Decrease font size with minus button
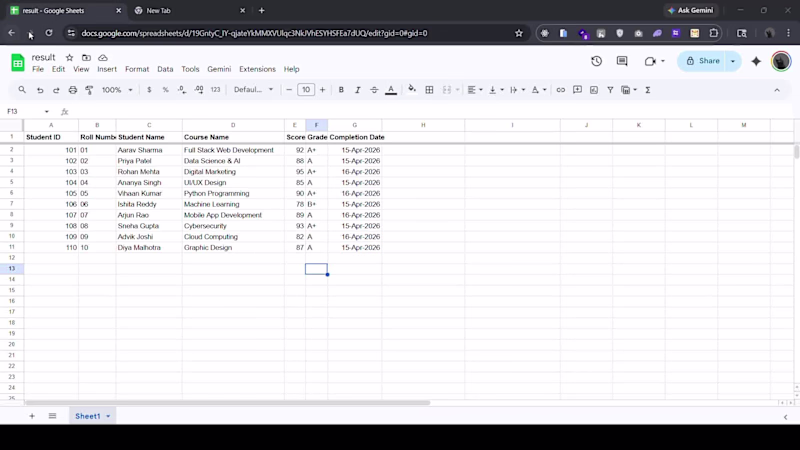This screenshot has width=800, height=450. coord(289,90)
